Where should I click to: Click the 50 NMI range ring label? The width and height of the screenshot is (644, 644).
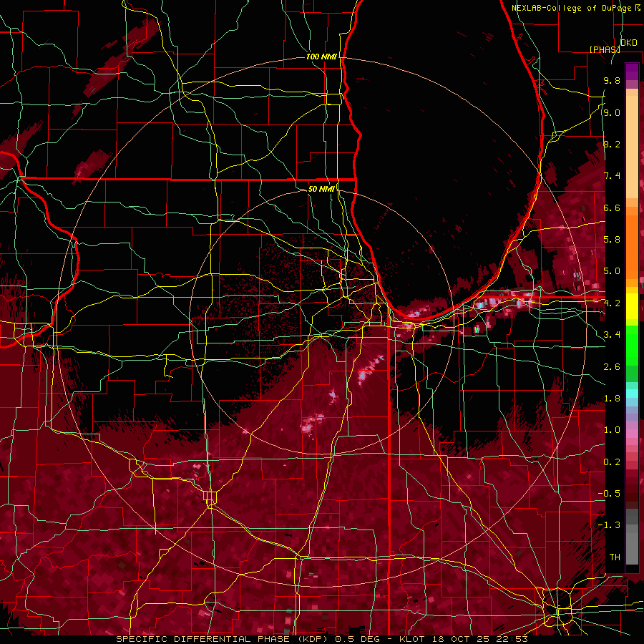pyautogui.click(x=321, y=189)
